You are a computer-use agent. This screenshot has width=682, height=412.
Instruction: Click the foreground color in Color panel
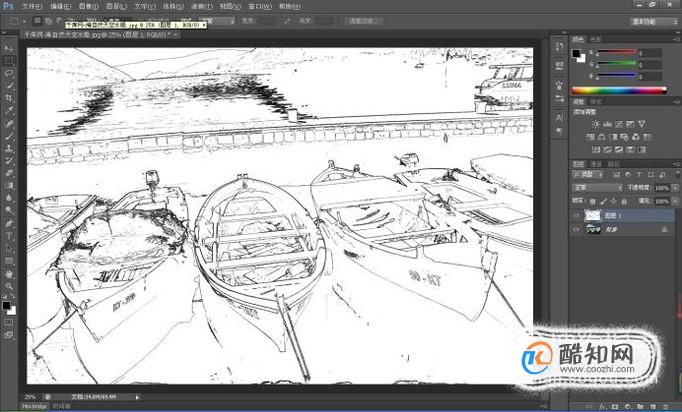coord(576,54)
